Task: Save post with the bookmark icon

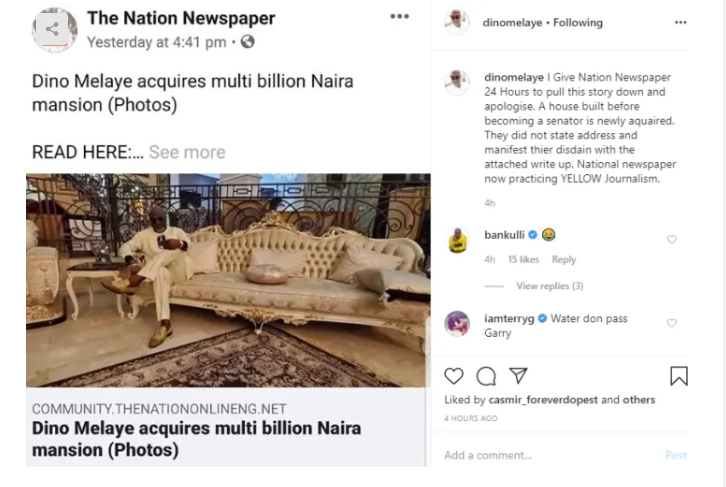Action: (678, 376)
